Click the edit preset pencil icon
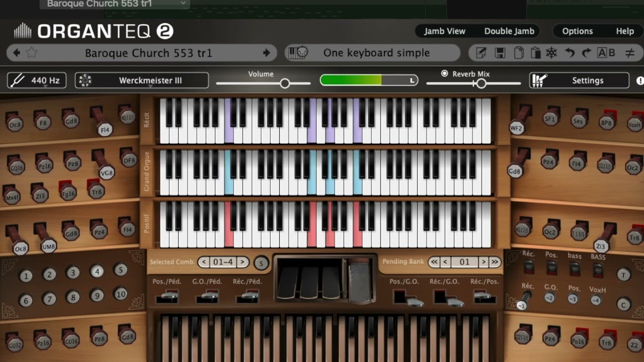The width and height of the screenshot is (644, 362). (x=481, y=53)
